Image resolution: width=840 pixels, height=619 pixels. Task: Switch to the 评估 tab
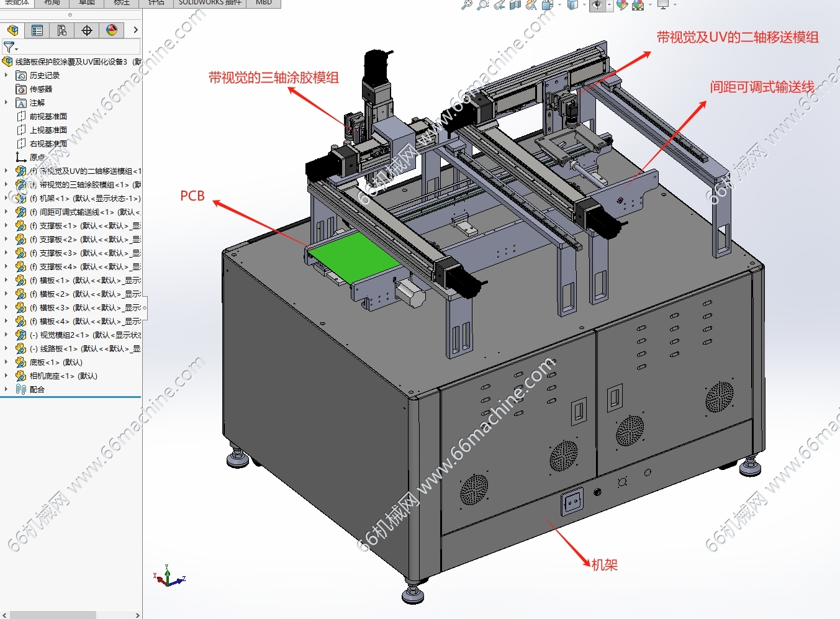click(x=156, y=3)
